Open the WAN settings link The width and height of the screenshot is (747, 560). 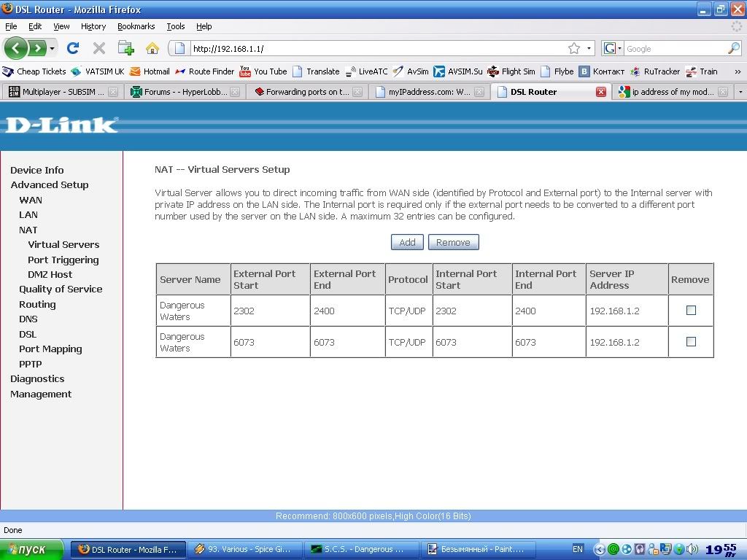[x=31, y=200]
